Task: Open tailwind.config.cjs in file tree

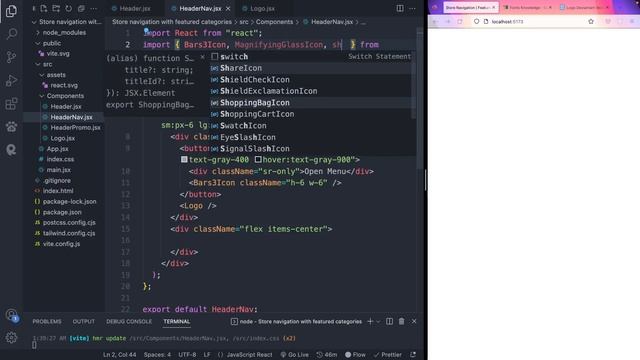Action: tap(69, 233)
